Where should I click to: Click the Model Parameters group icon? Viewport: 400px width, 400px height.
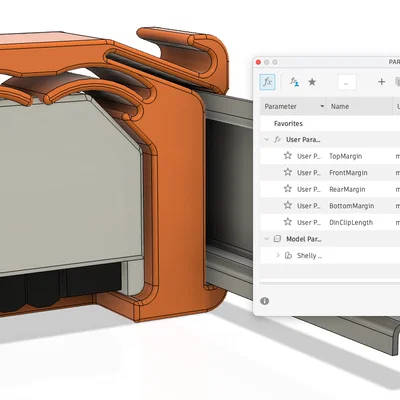point(277,239)
